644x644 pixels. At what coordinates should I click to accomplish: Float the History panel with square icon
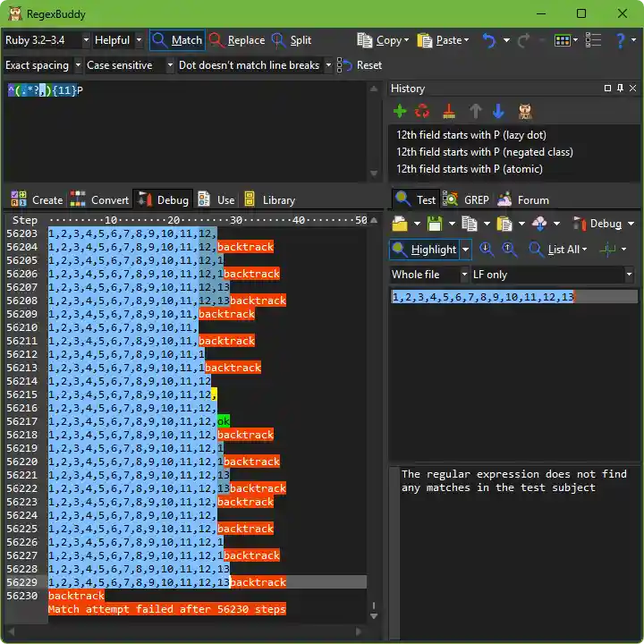607,89
